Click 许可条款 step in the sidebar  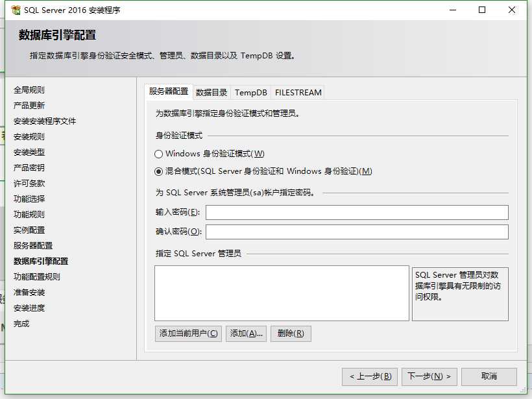[x=29, y=184]
